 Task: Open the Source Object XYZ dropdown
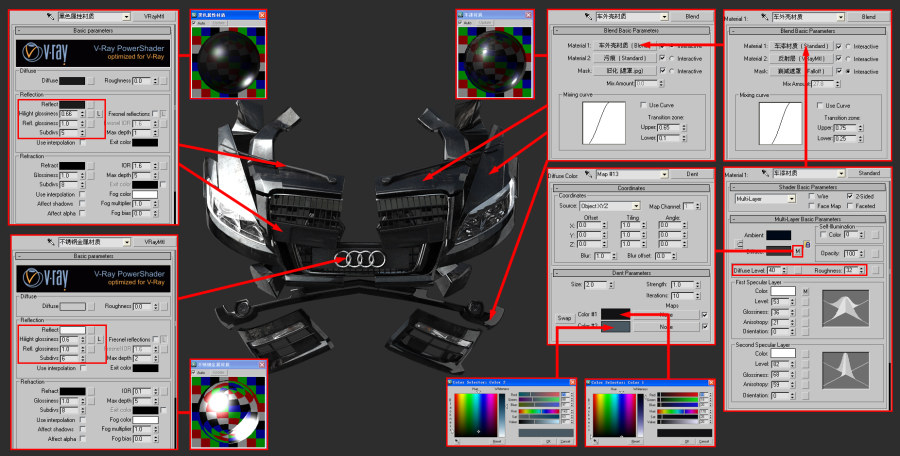tap(636, 206)
